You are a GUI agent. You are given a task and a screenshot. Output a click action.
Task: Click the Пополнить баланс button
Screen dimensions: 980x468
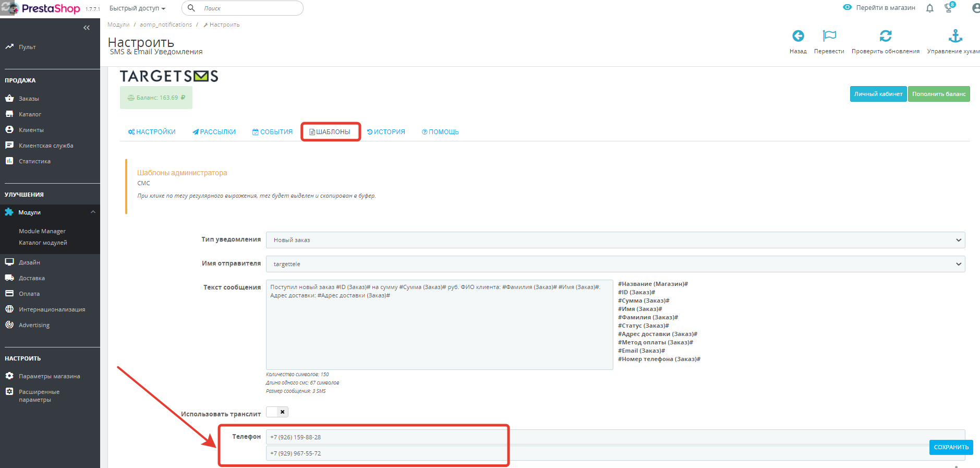coord(939,94)
